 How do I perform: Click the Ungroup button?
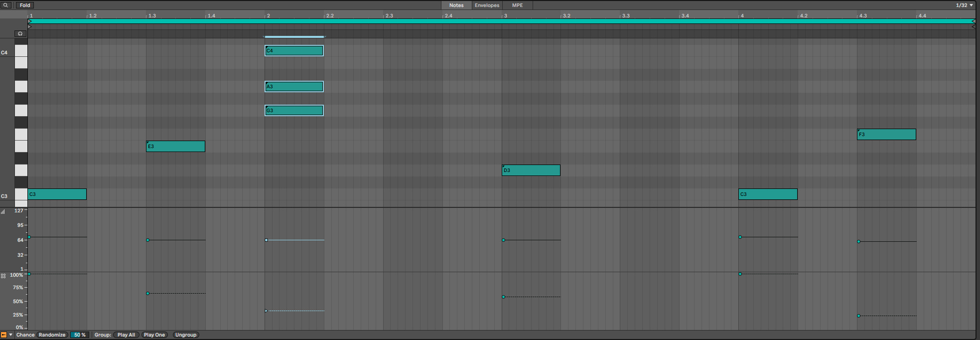(x=186, y=335)
